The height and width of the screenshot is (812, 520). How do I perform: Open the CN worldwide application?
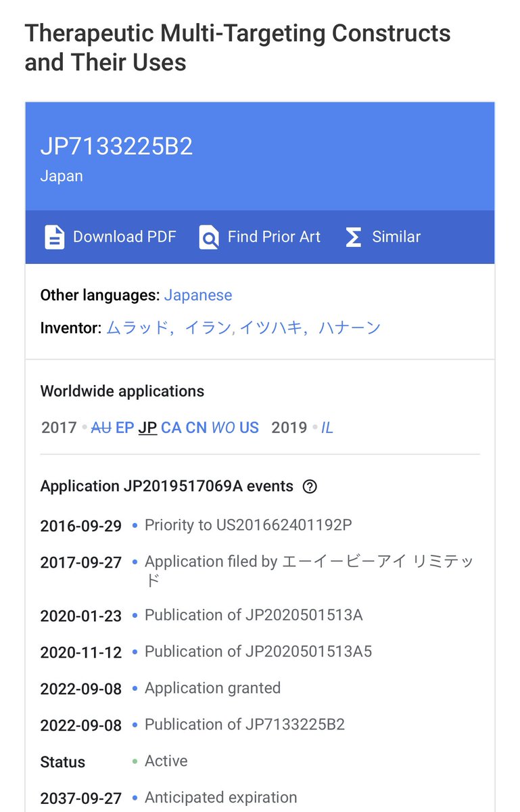(196, 428)
